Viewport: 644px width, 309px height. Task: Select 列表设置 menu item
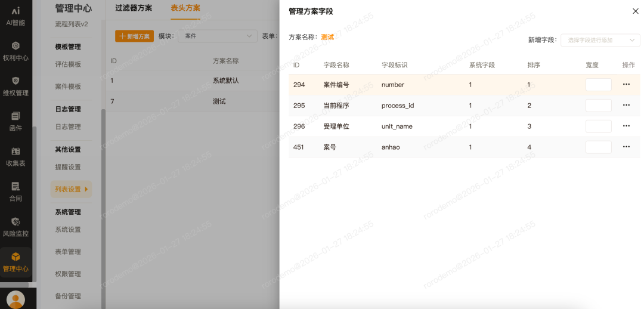coord(71,190)
